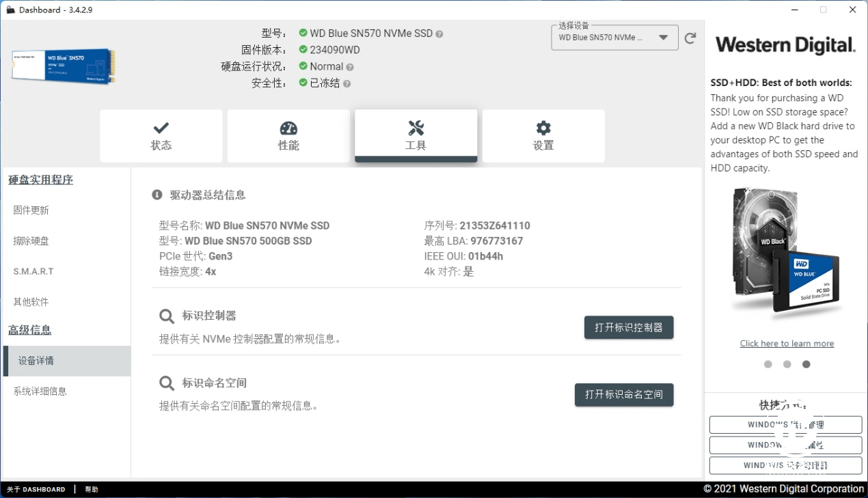Open WINDOWS 磁盘管理 from quick links

click(785, 424)
